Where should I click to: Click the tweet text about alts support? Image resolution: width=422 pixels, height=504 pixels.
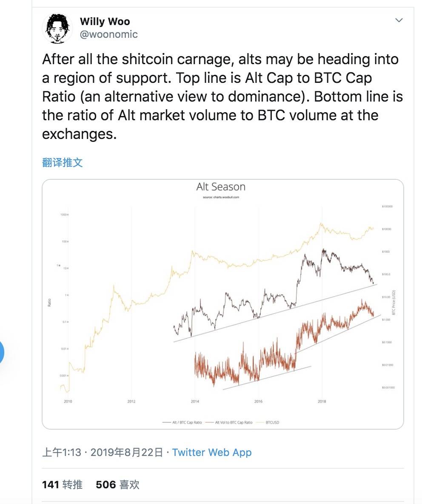click(x=222, y=96)
